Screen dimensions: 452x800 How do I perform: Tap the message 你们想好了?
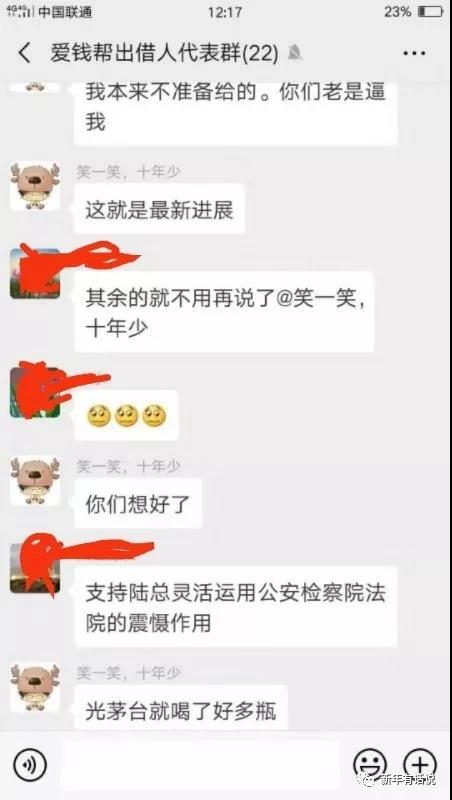[x=138, y=504]
